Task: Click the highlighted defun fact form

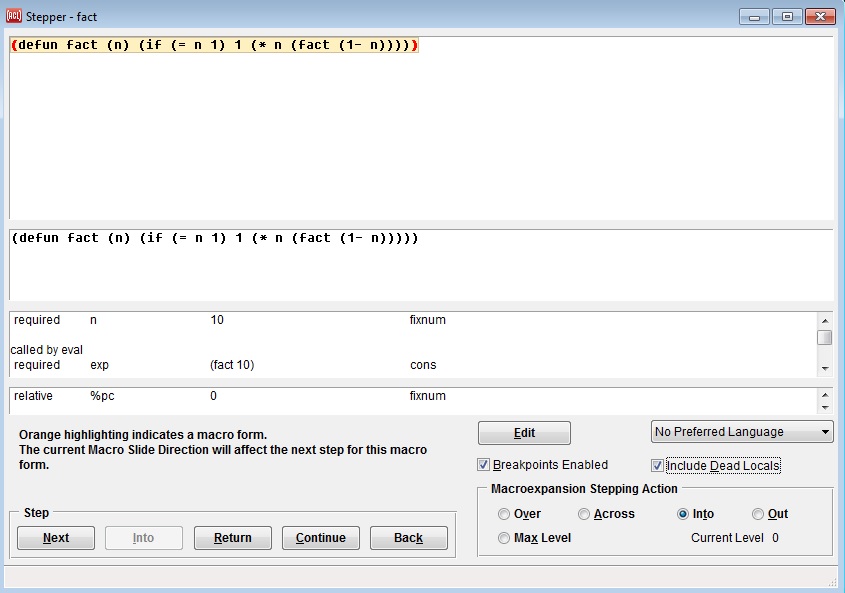Action: coord(214,45)
